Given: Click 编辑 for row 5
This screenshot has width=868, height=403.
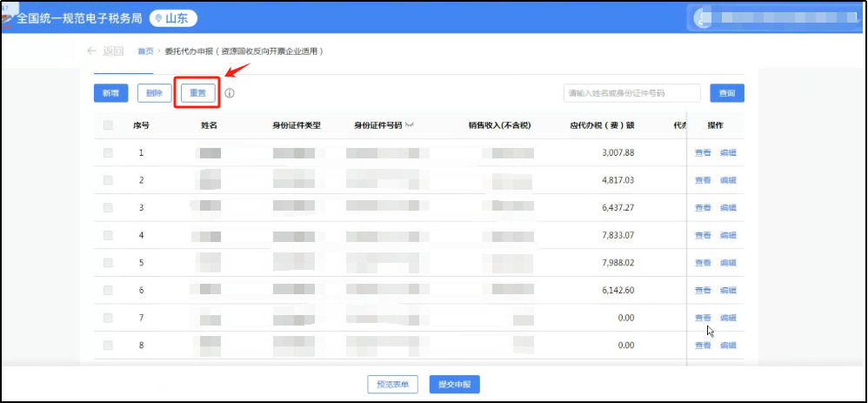Looking at the screenshot, I should point(728,262).
